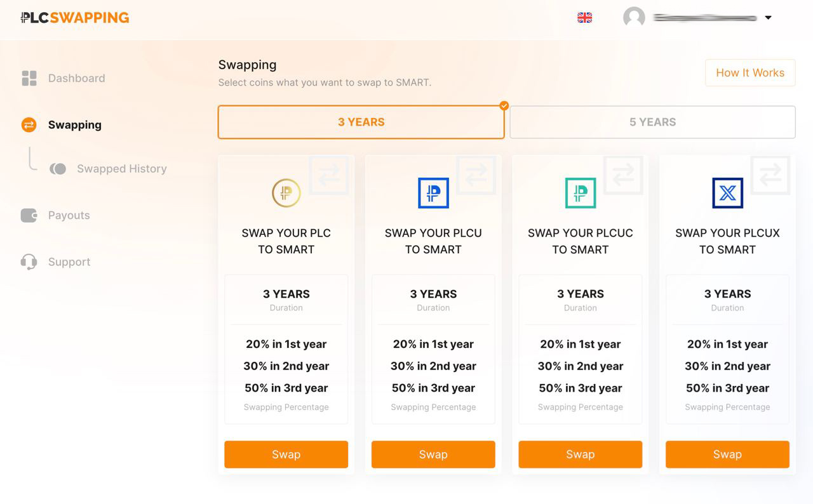Open the Payouts menu item
The height and width of the screenshot is (504, 813).
point(69,216)
